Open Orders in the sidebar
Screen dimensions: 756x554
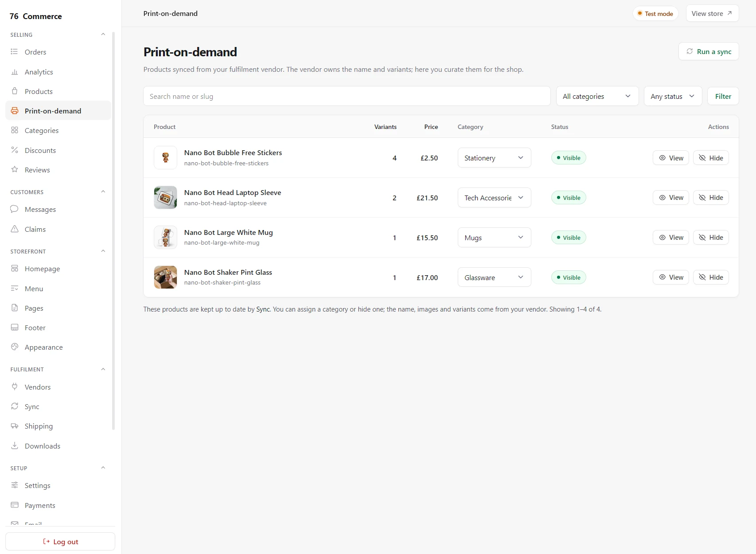tap(58, 52)
